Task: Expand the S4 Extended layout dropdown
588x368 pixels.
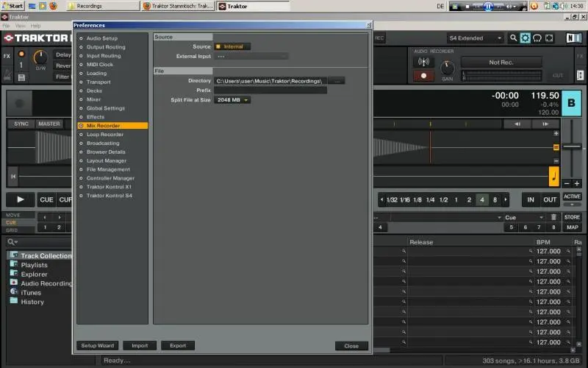Action: (x=476, y=38)
